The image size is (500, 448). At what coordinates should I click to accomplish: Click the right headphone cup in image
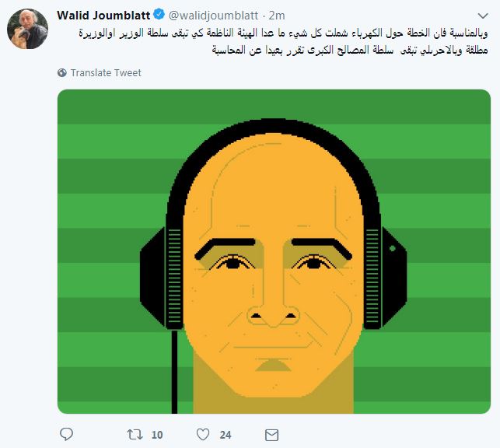(386, 278)
